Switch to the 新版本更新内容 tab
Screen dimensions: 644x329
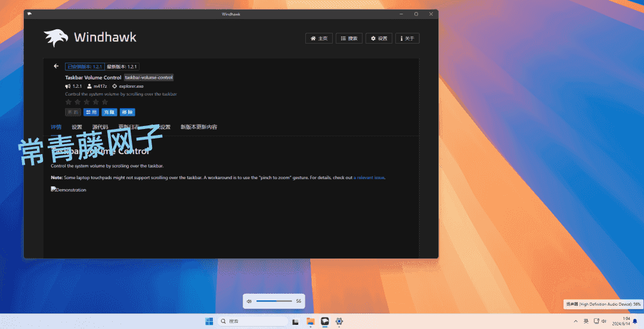[199, 127]
